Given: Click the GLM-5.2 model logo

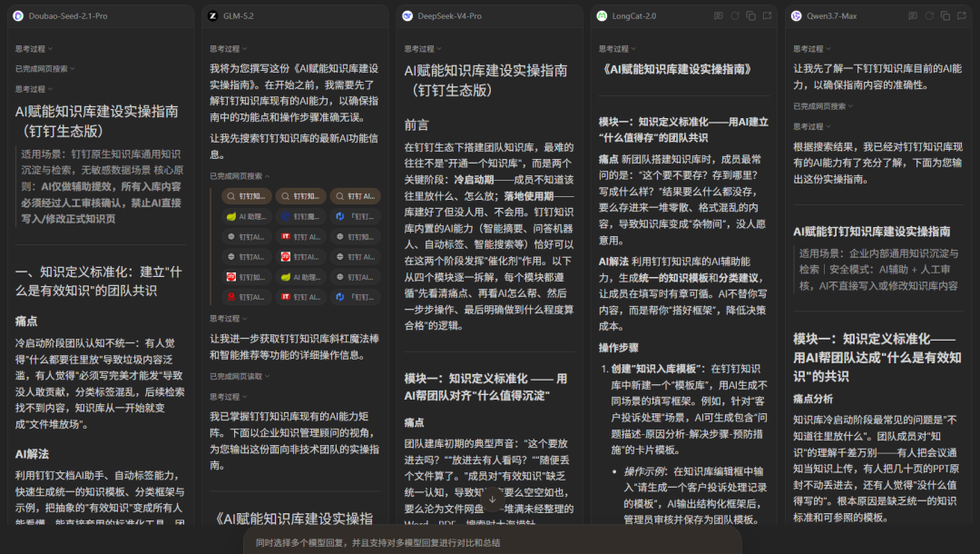Looking at the screenshot, I should pos(213,16).
